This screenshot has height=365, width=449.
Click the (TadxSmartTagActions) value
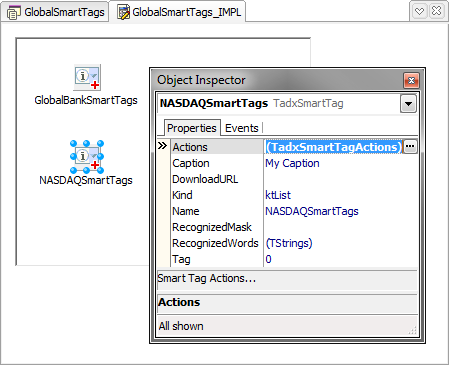333,147
